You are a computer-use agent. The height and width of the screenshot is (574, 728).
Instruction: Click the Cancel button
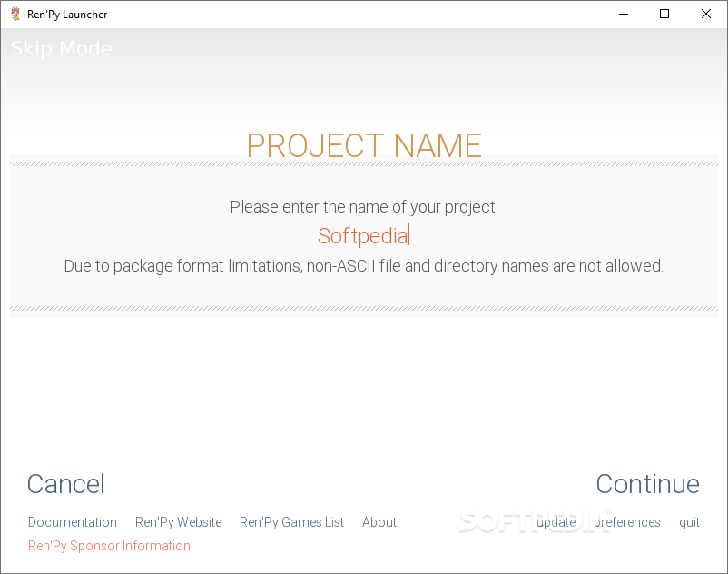point(66,484)
